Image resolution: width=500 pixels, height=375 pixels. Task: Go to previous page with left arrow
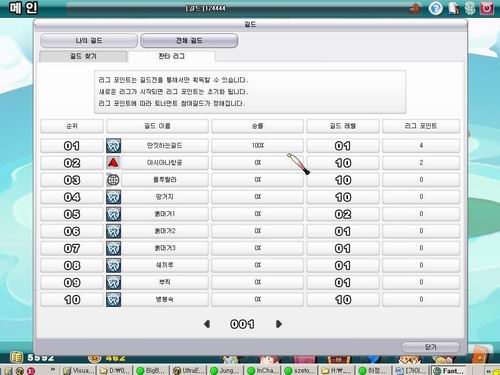(x=207, y=324)
